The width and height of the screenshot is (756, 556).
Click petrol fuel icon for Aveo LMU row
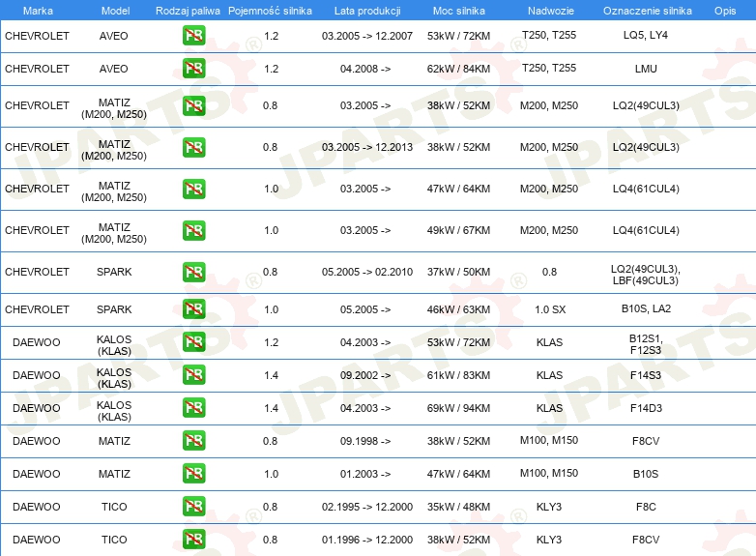[193, 69]
